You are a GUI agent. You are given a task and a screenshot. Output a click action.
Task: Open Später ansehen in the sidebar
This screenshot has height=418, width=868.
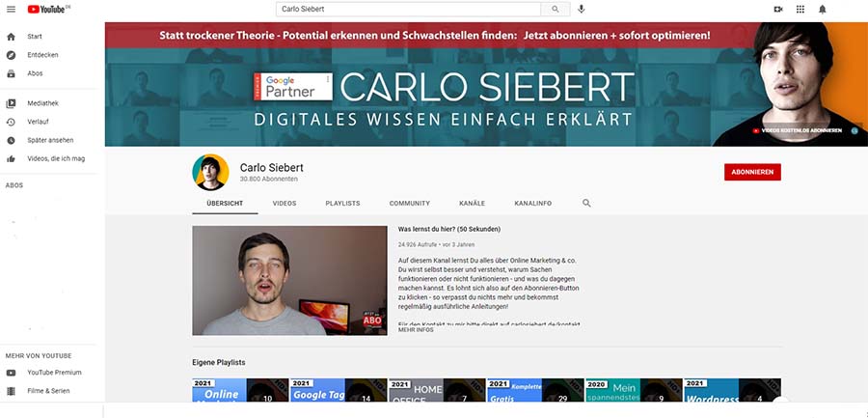pos(50,140)
